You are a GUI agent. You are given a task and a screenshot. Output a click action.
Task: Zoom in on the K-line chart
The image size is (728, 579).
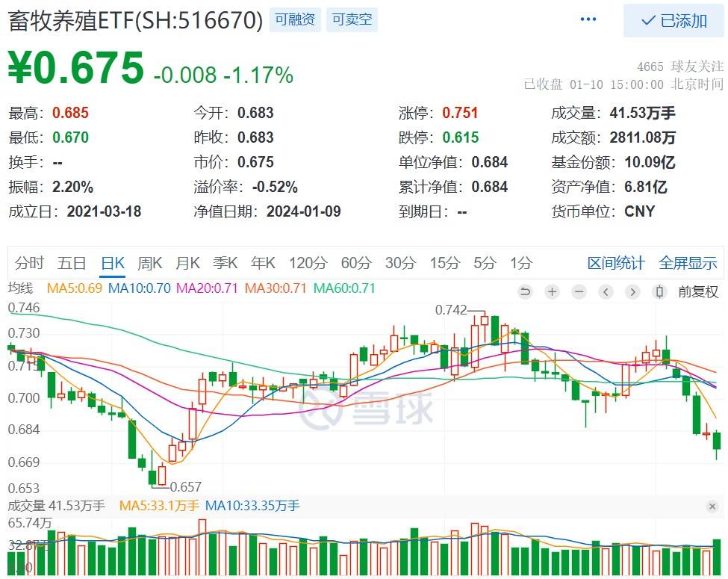click(552, 291)
